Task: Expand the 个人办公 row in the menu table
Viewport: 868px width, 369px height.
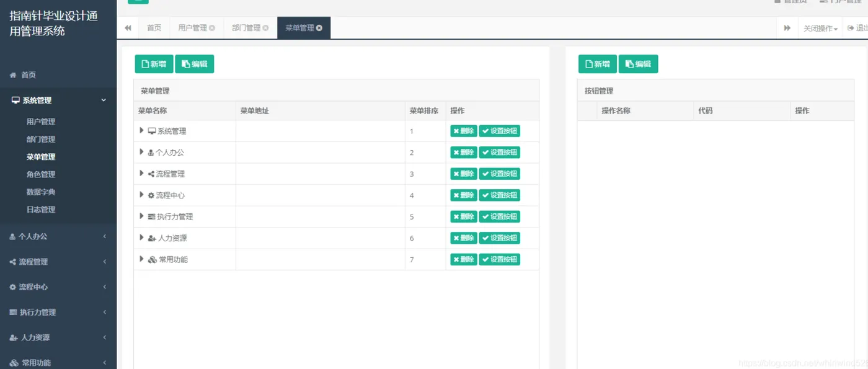Action: click(142, 152)
